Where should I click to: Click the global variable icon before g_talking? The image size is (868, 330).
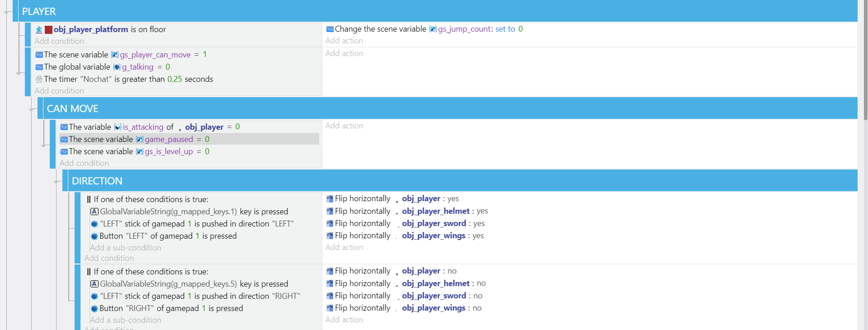117,67
